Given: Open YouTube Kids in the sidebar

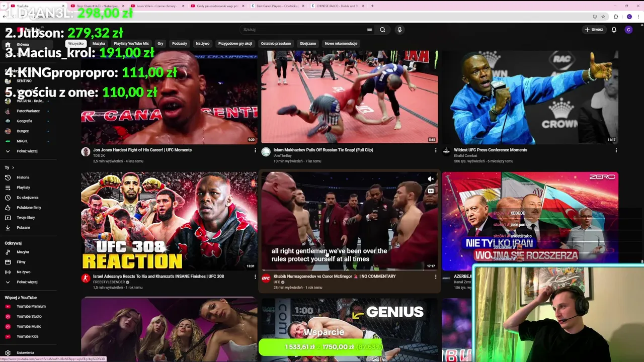Looking at the screenshot, I should [27, 336].
